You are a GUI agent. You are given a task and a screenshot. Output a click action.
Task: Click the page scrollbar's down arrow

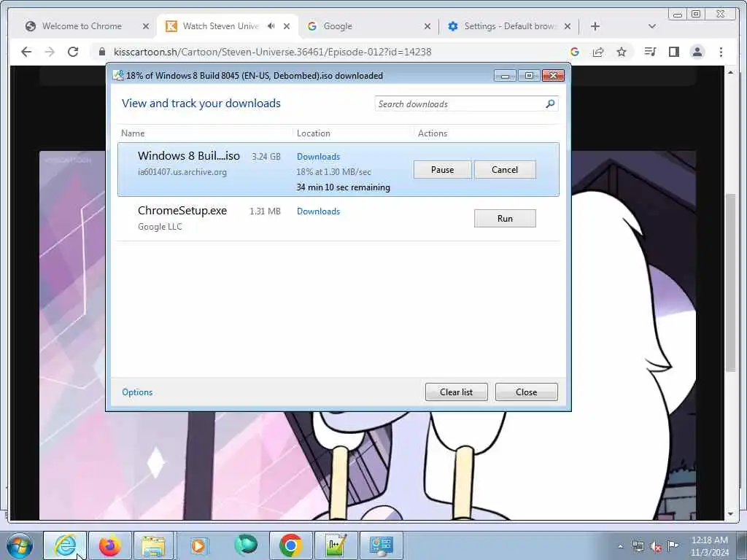point(731,514)
